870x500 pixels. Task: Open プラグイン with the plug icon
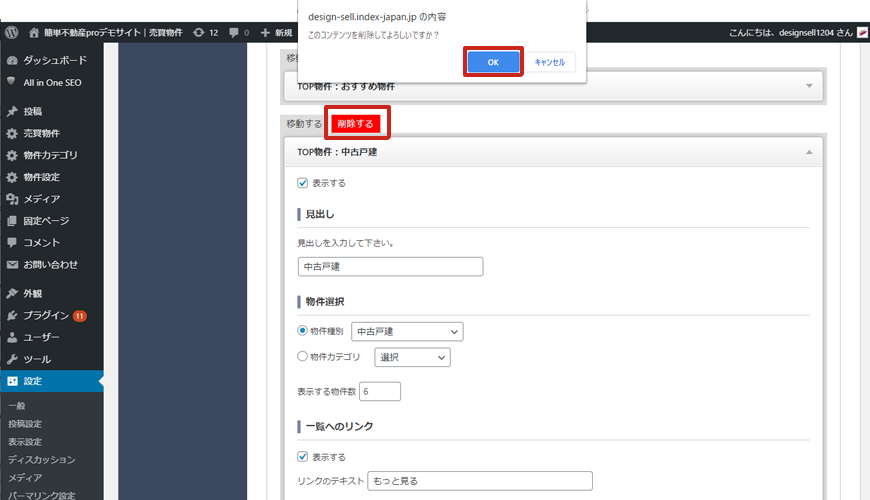tap(12, 315)
